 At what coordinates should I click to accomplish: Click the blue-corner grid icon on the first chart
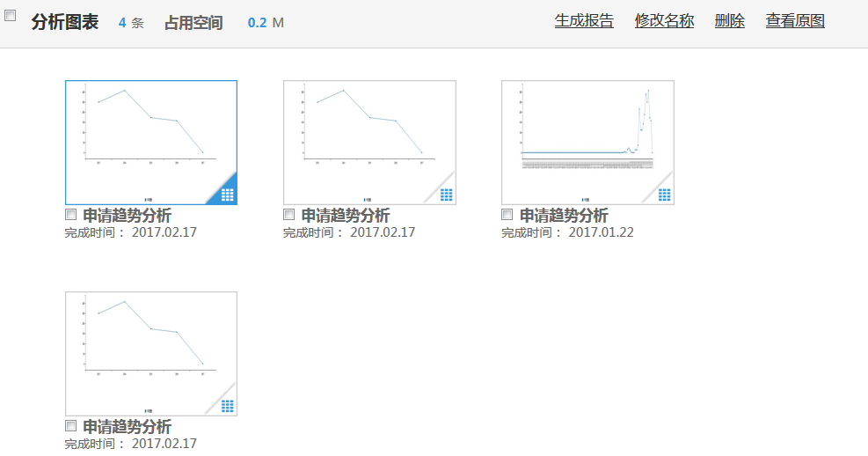pos(227,195)
